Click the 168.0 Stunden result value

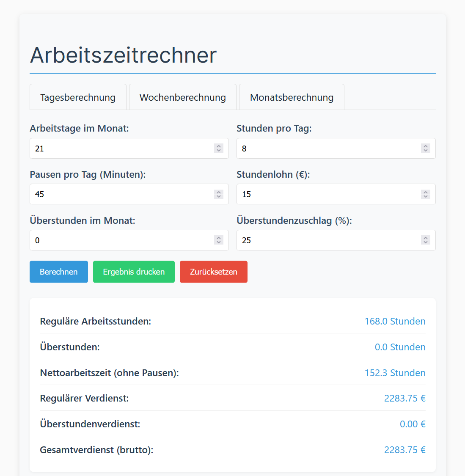point(395,321)
